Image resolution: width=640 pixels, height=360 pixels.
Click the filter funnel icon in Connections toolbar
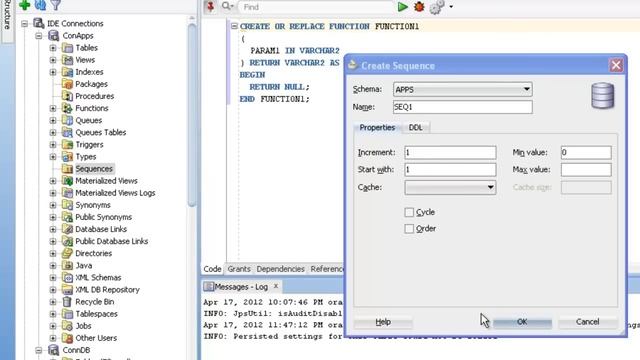pos(56,5)
